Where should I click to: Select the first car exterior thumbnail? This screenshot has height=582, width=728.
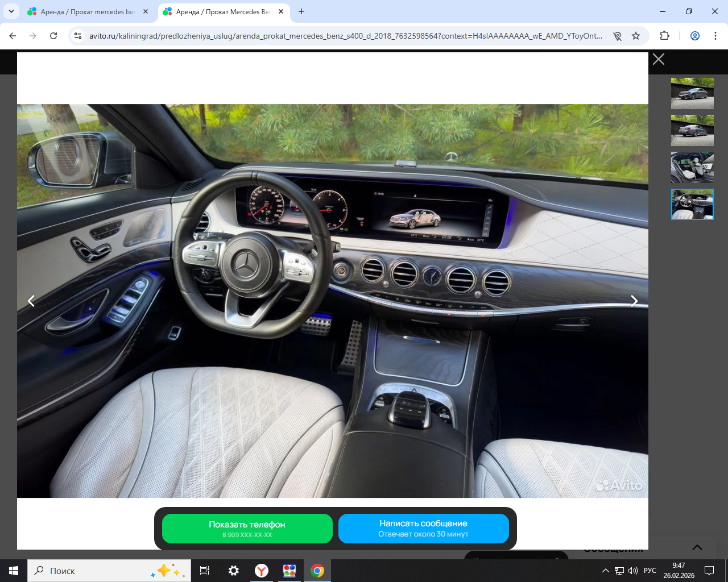click(x=692, y=94)
